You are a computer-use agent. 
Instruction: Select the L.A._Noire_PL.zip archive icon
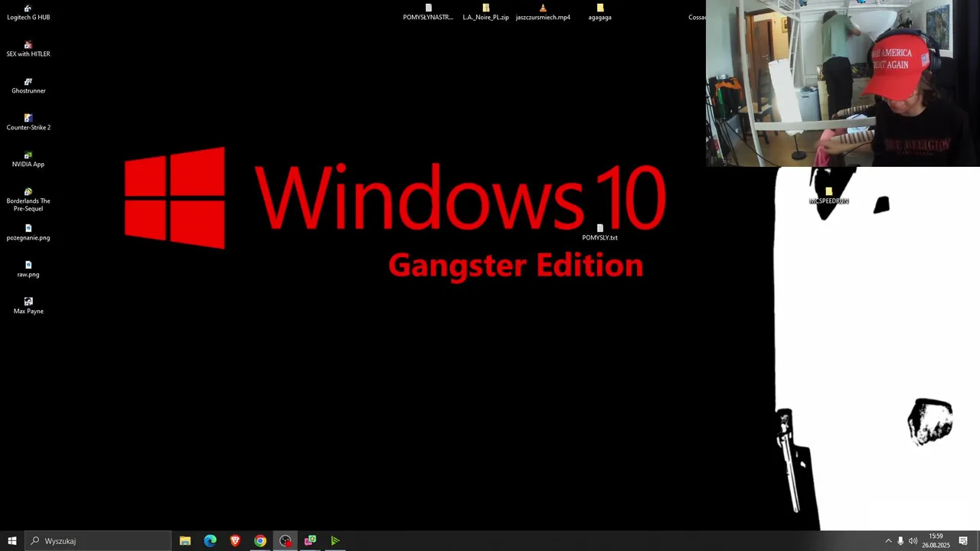coord(485,13)
